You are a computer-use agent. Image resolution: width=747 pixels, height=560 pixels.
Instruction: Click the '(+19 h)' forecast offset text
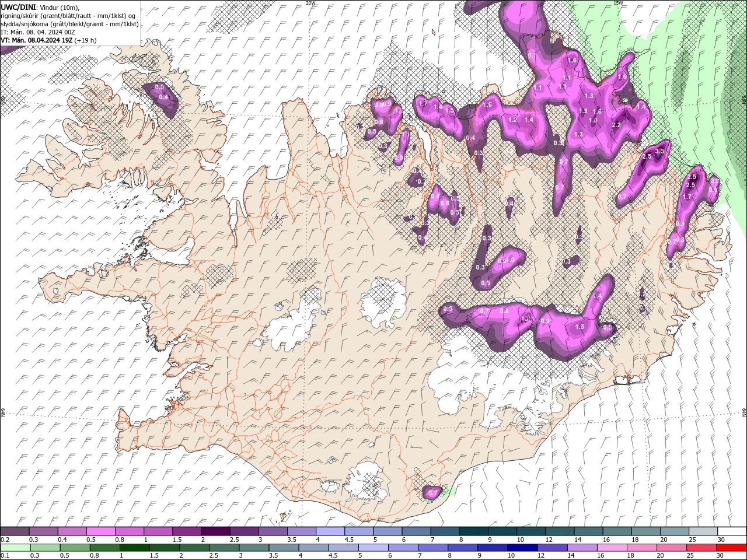tap(86, 40)
